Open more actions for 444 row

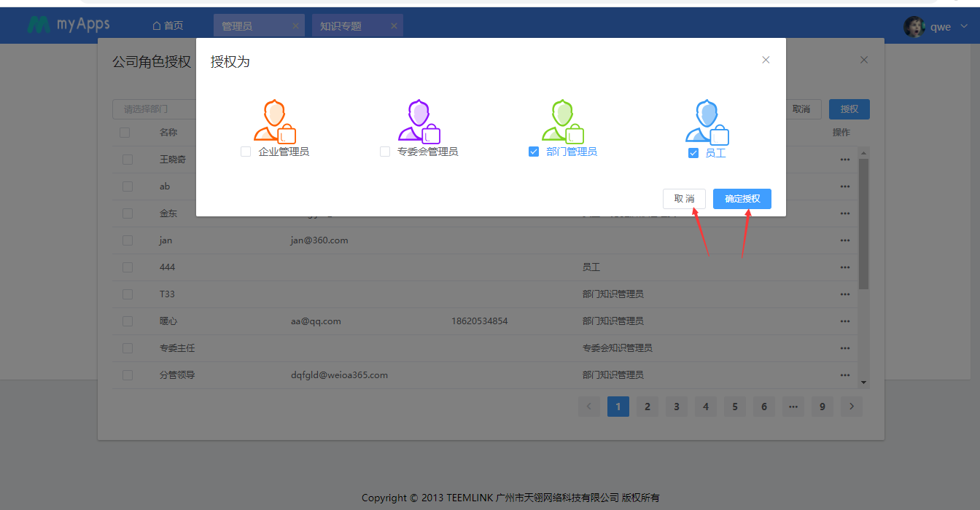[845, 267]
